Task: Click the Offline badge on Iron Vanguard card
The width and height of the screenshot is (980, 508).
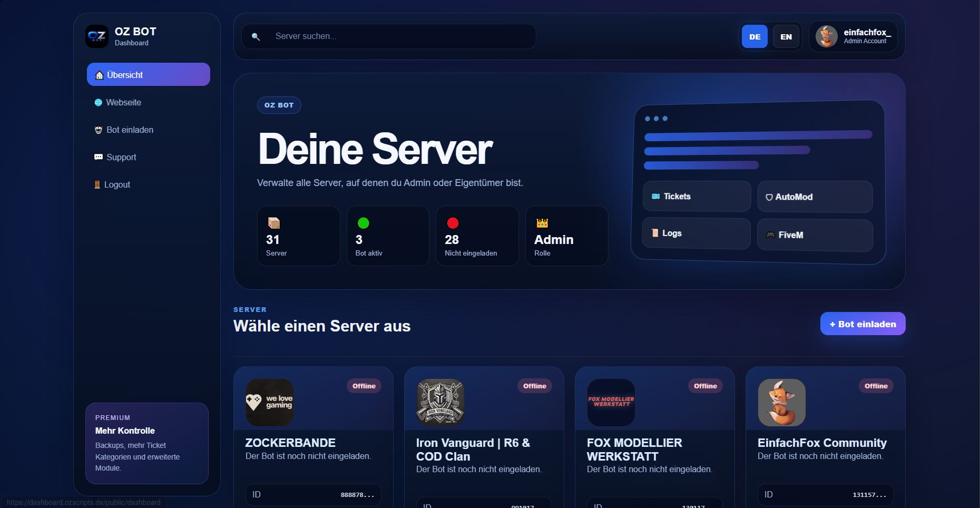Action: tap(535, 386)
